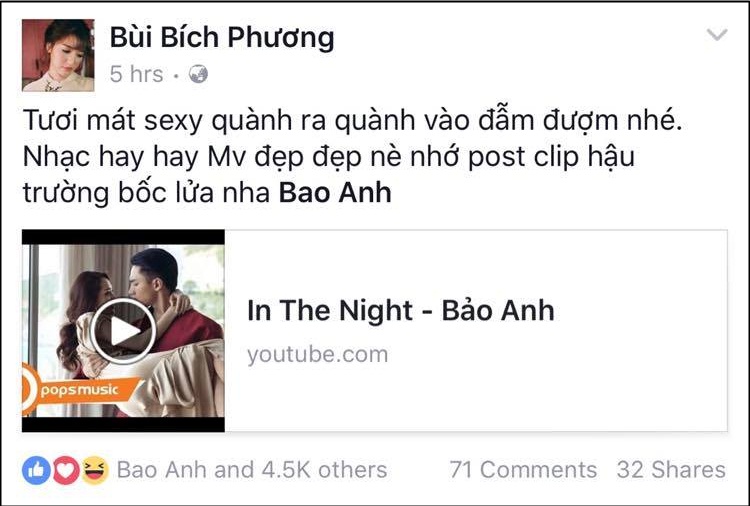Image resolution: width=750 pixels, height=506 pixels.
Task: Click the word Comments in the footer
Action: [x=539, y=470]
